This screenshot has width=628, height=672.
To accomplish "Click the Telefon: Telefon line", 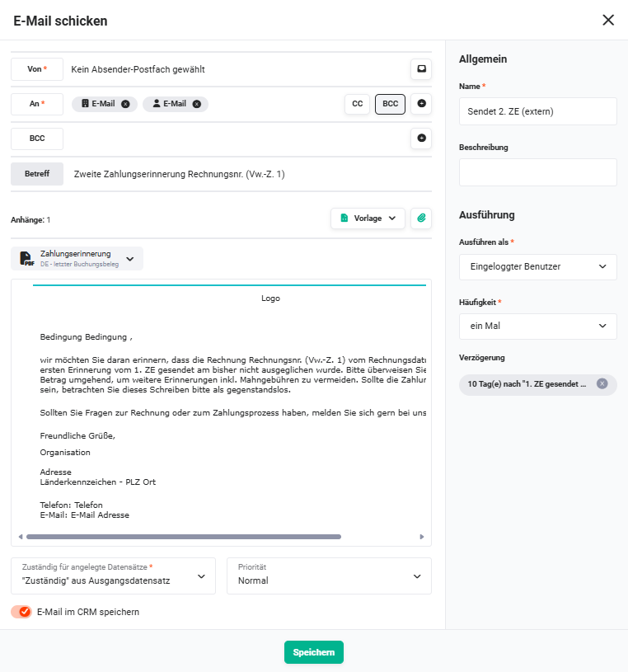I will [x=71, y=505].
